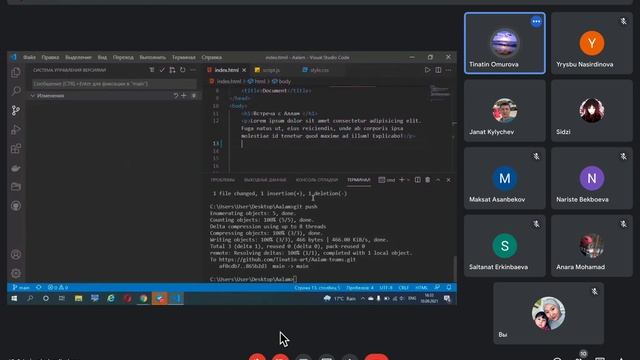Viewport: 640px width, 360px height.
Task: Select the Source Control icon in activity bar
Action: coord(16,110)
